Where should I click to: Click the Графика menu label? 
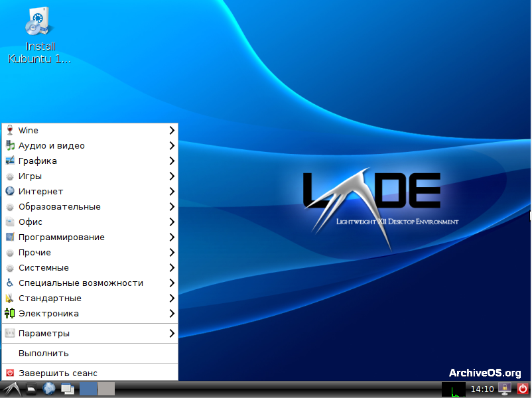[x=38, y=161]
